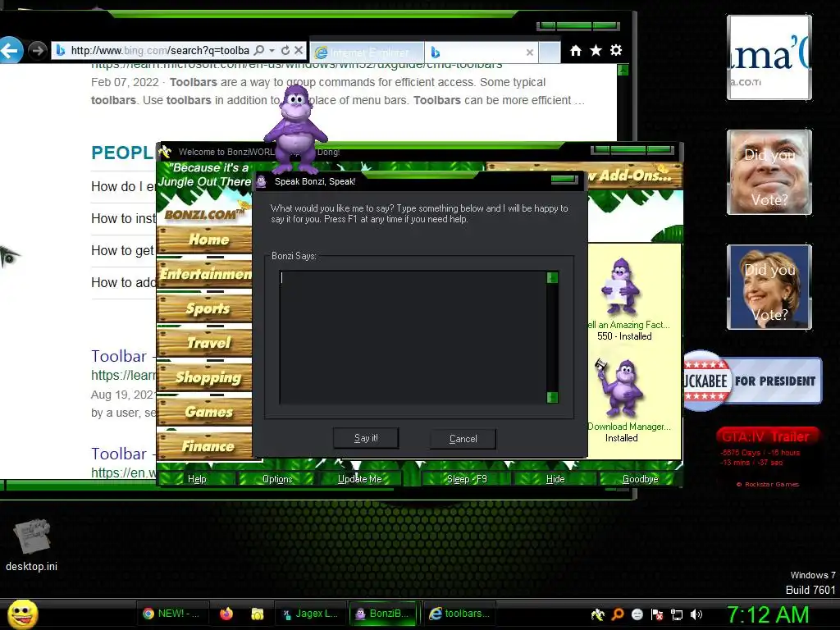Open the Action Center flag tray icon
Screen dimensions: 840x630
coord(657,614)
